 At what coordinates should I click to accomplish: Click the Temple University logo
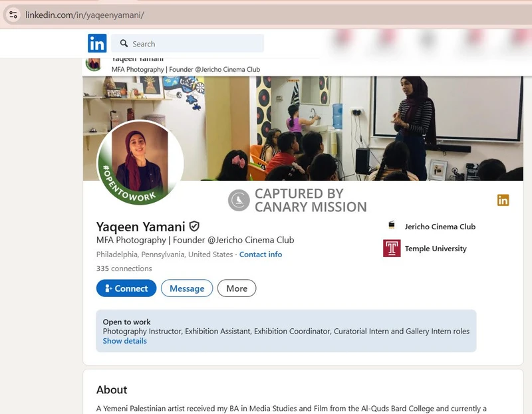(x=392, y=249)
